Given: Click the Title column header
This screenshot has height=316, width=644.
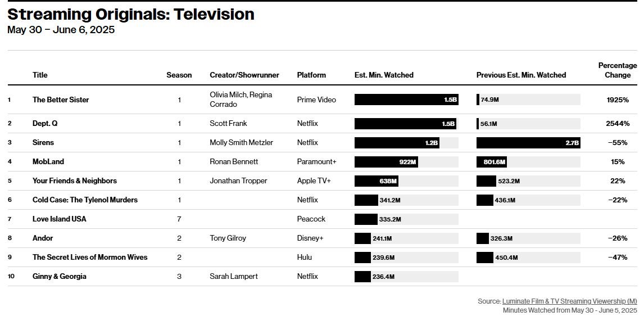Looking at the screenshot, I should click(x=40, y=75).
